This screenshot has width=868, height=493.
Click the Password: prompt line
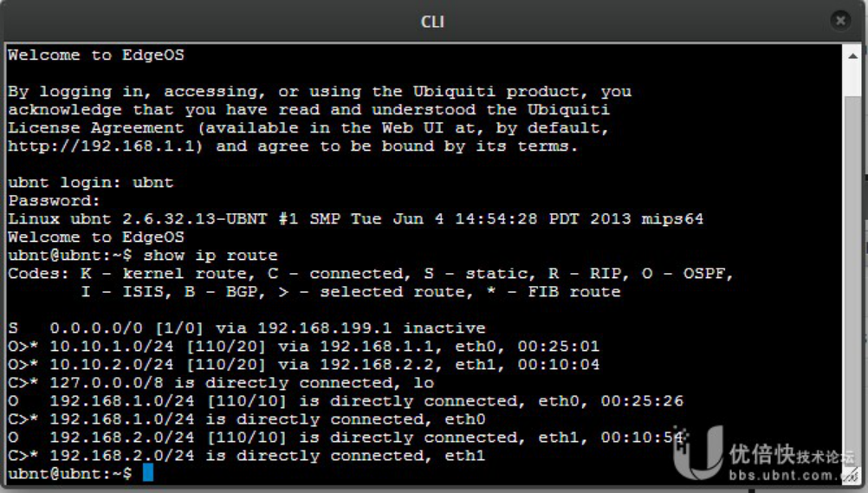(x=54, y=200)
